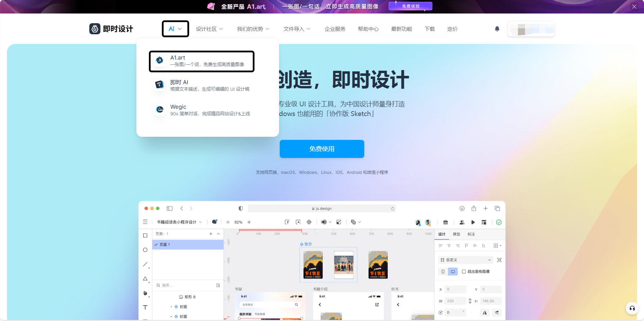This screenshot has height=321, width=644.
Task: Expand the mask tool dropdown arrow
Action: pos(330,222)
